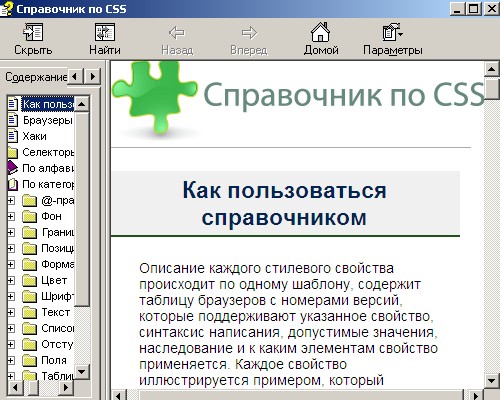
Task: Expand the @-правила tree node
Action: 11,200
